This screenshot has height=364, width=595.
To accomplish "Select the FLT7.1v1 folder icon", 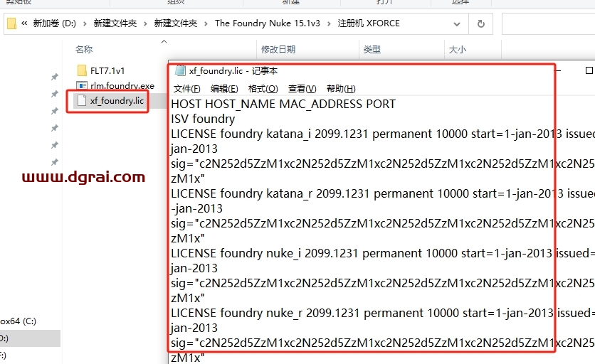I will [x=82, y=70].
